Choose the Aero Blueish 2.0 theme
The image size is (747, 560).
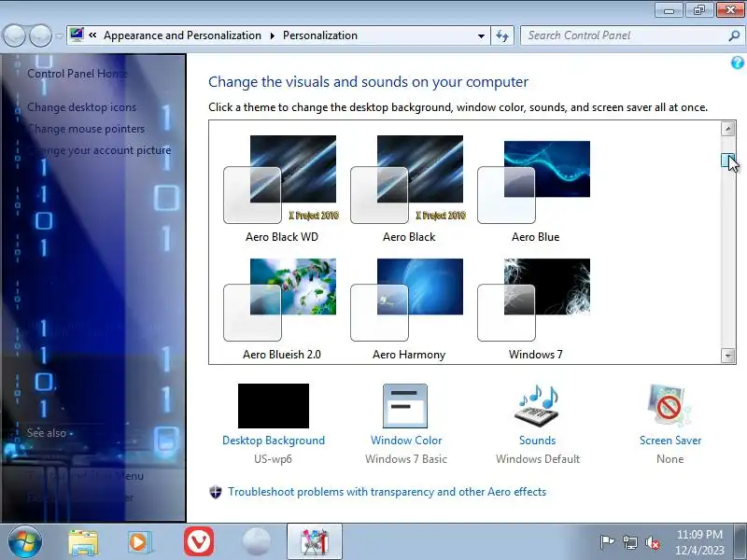tap(280, 300)
